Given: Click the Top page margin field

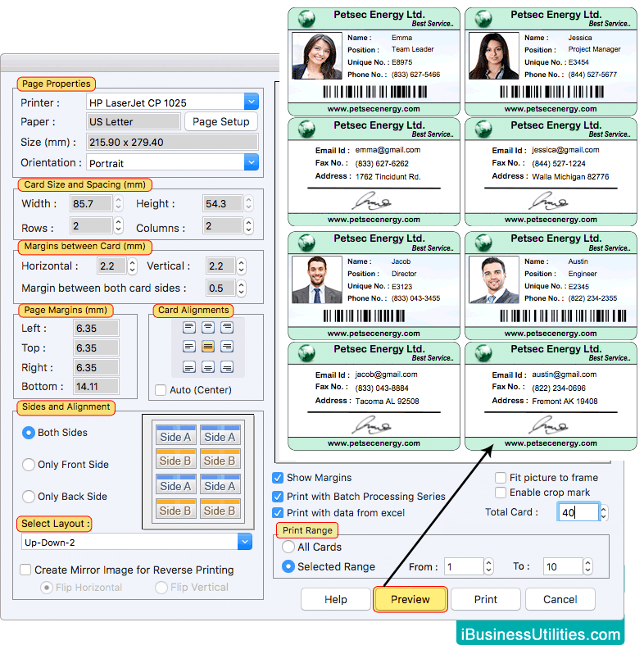Looking at the screenshot, I should pyautogui.click(x=96, y=348).
